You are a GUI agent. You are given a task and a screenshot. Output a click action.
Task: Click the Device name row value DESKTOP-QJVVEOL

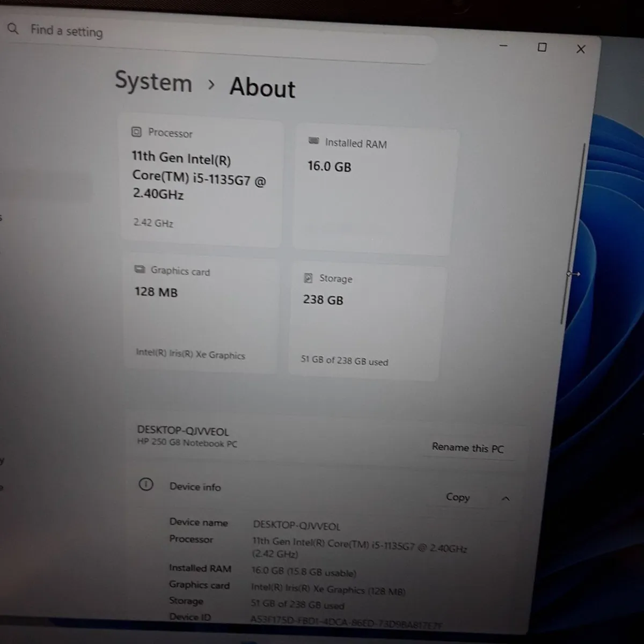tap(296, 526)
